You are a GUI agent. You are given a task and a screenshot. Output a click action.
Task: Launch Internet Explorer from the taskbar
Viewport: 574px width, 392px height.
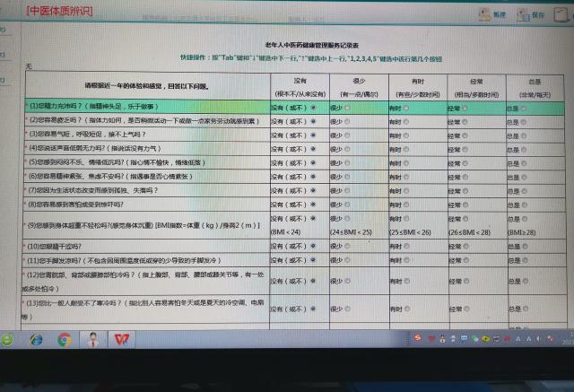click(37, 340)
